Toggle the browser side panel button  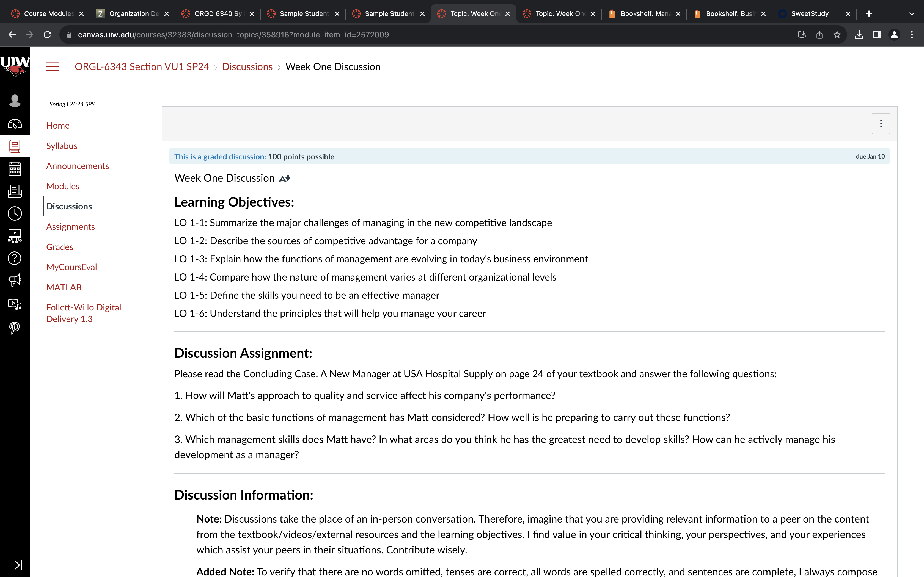pyautogui.click(x=877, y=35)
